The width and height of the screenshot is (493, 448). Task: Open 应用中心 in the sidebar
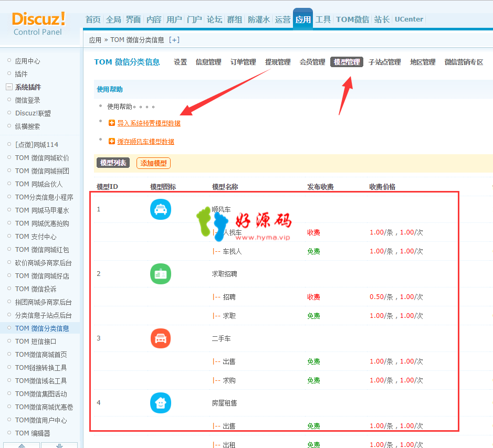pyautogui.click(x=28, y=61)
